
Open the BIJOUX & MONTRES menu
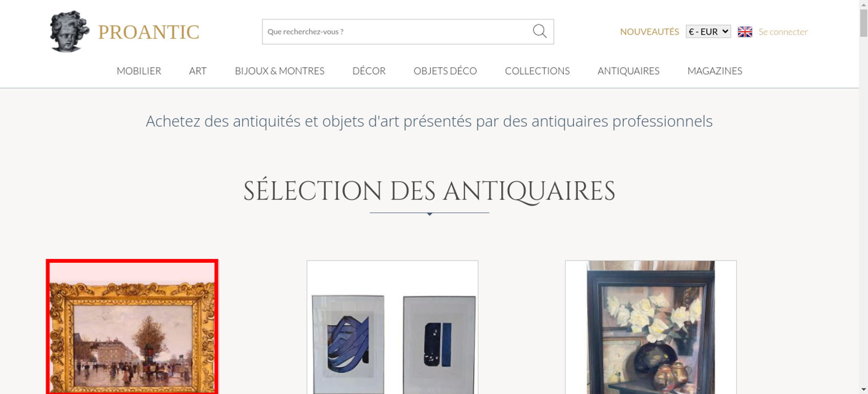coord(279,71)
